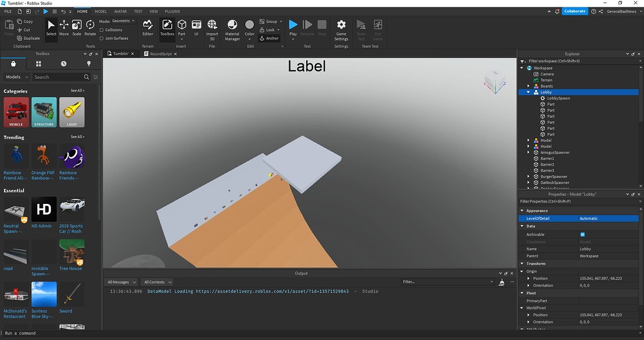Click the new file icon in quick access bar
This screenshot has height=340, width=644.
[19, 11]
